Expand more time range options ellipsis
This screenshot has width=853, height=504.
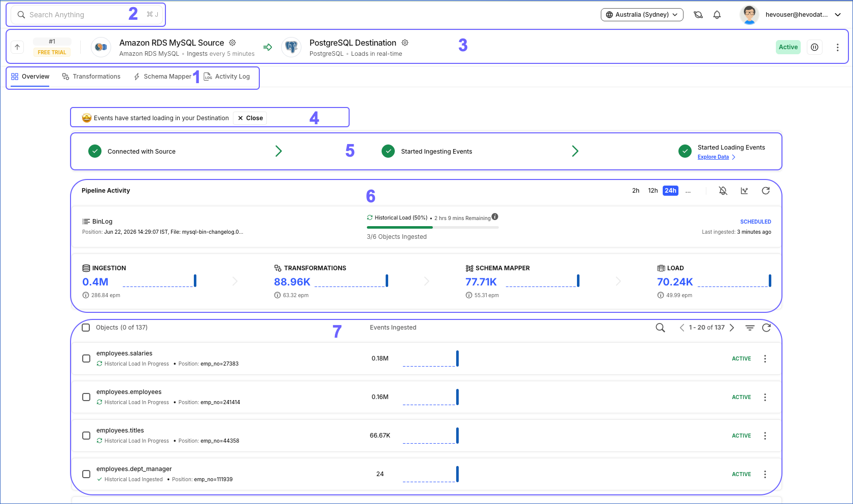pos(688,191)
